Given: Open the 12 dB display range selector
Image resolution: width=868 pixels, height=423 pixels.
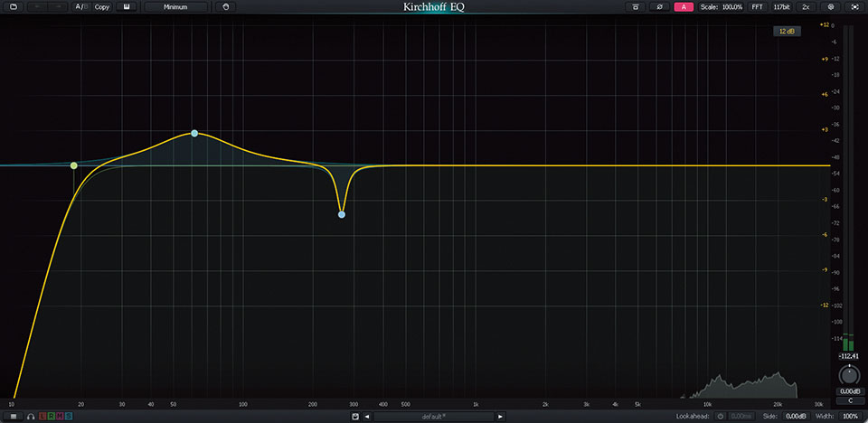Looking at the screenshot, I should click(x=787, y=32).
